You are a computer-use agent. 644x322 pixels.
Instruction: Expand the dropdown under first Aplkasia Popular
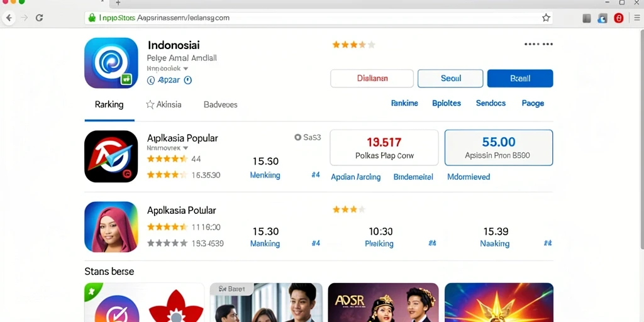(x=186, y=148)
